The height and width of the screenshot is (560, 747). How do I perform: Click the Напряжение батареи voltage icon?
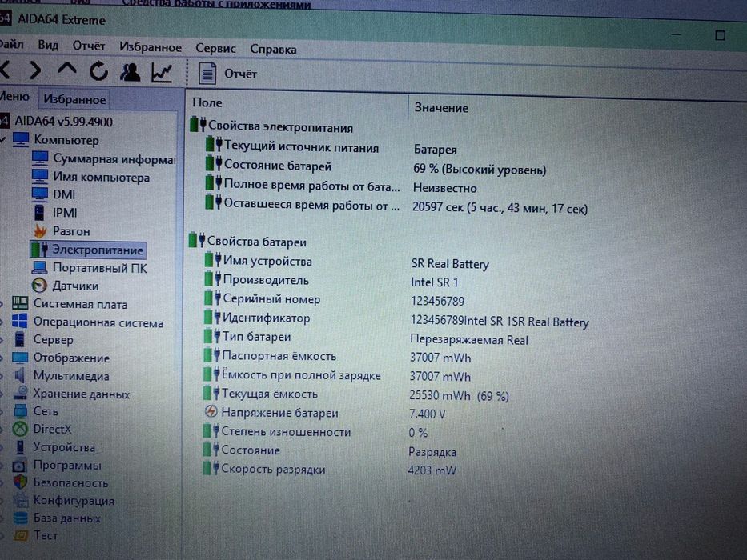(211, 411)
